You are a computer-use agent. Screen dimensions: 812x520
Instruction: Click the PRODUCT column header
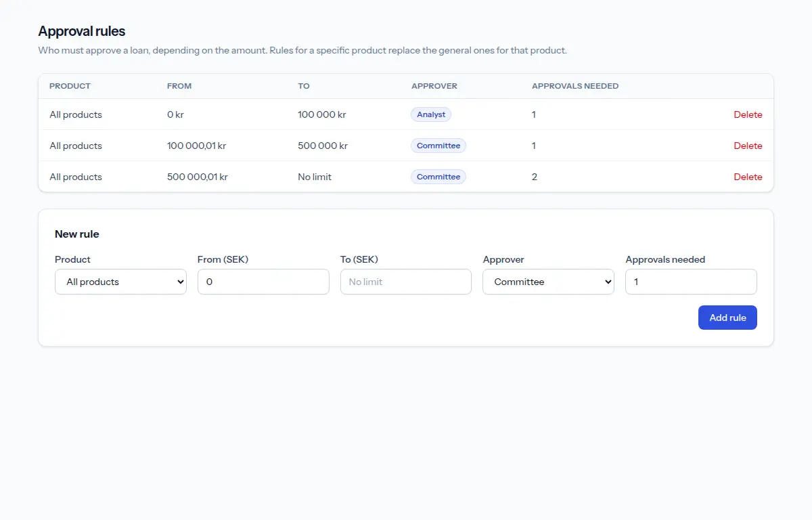tap(70, 86)
